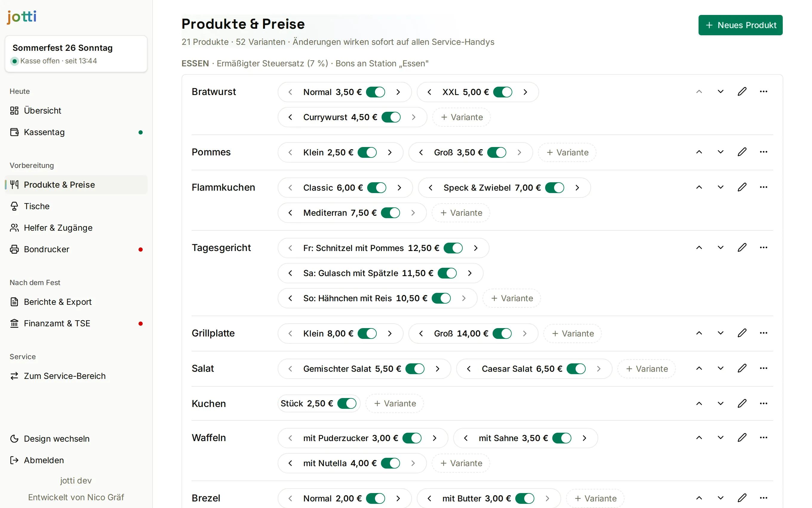Image resolution: width=812 pixels, height=508 pixels.
Task: Edit the Grillplatte product
Action: [742, 333]
